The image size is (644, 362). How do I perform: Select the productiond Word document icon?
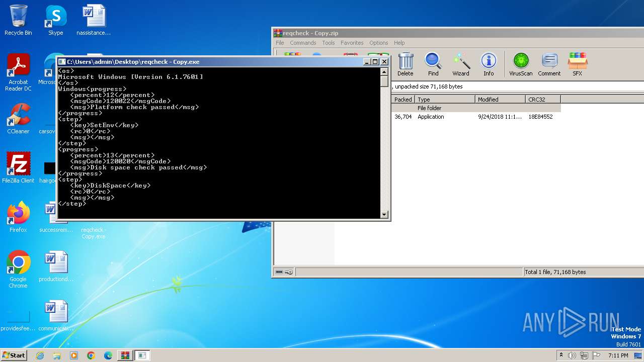click(x=56, y=266)
